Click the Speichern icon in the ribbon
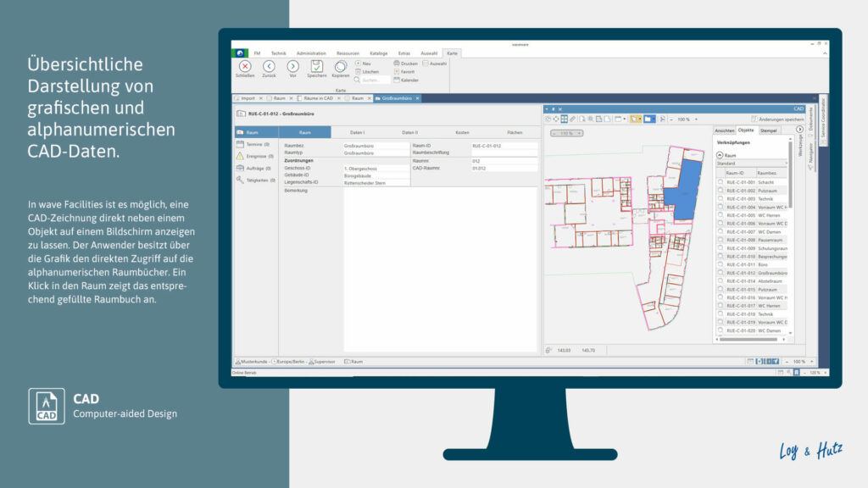 tap(318, 68)
